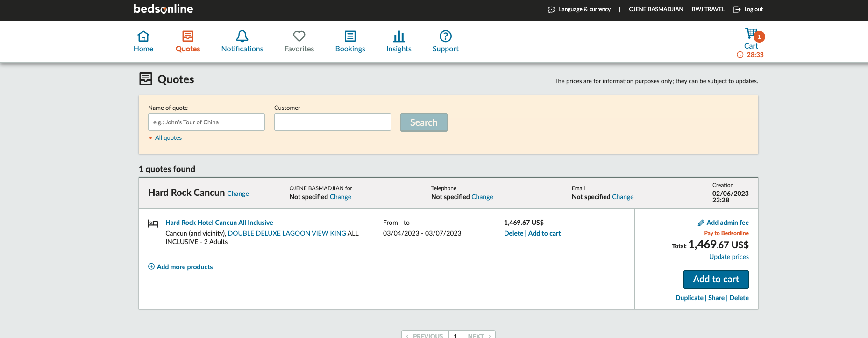This screenshot has width=868, height=338.
Task: Click the pencil icon beside Add admin fee
Action: coord(701,223)
